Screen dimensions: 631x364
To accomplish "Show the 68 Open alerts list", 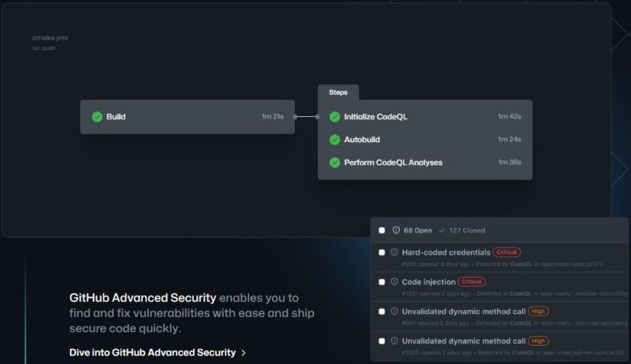I will pyautogui.click(x=417, y=230).
